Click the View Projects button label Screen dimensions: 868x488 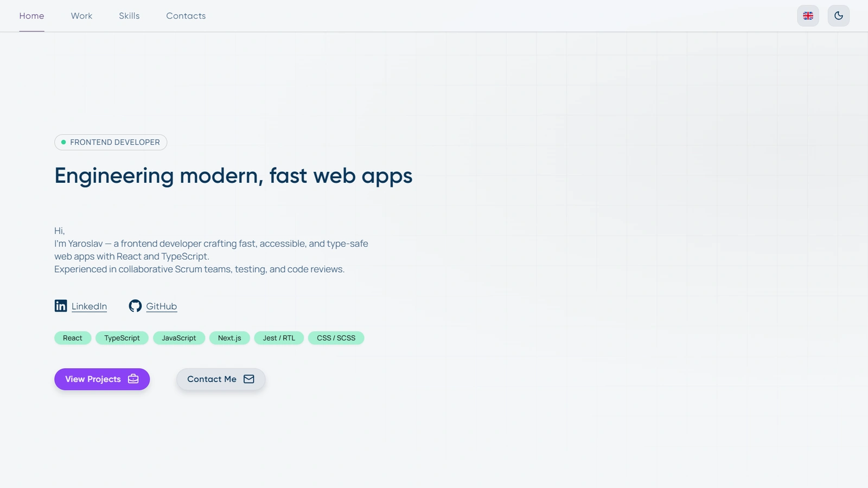[x=93, y=379]
